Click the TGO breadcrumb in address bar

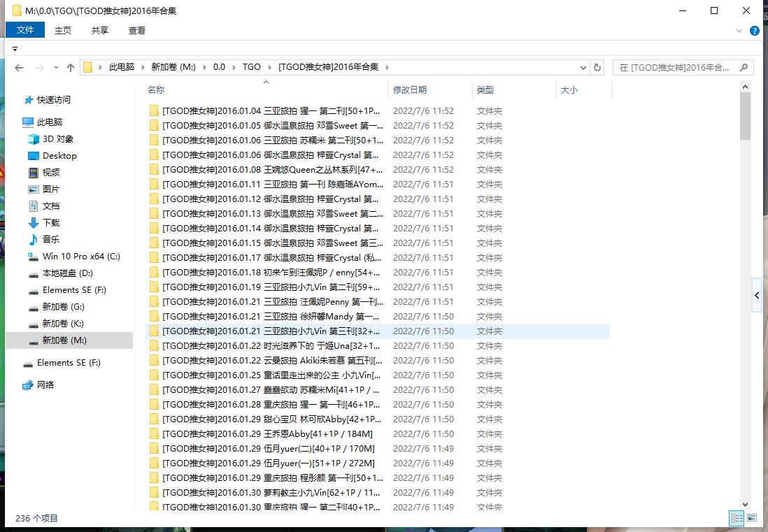pyautogui.click(x=251, y=67)
